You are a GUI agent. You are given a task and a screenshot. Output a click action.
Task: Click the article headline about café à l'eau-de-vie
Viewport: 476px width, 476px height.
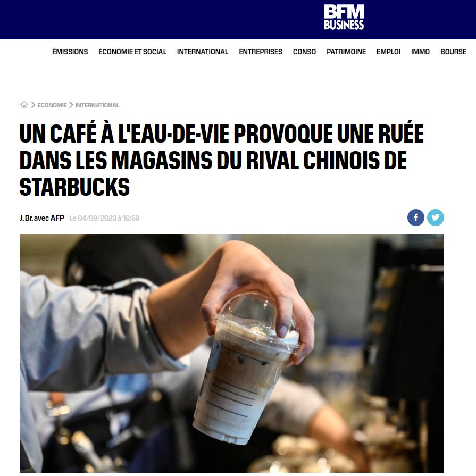(x=221, y=160)
